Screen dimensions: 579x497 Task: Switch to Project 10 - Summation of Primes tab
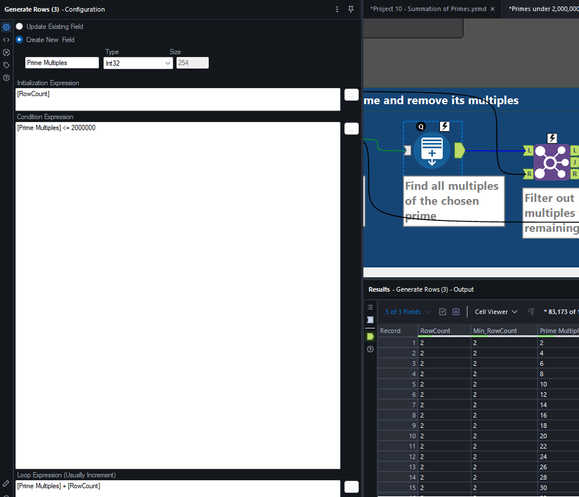pos(428,9)
